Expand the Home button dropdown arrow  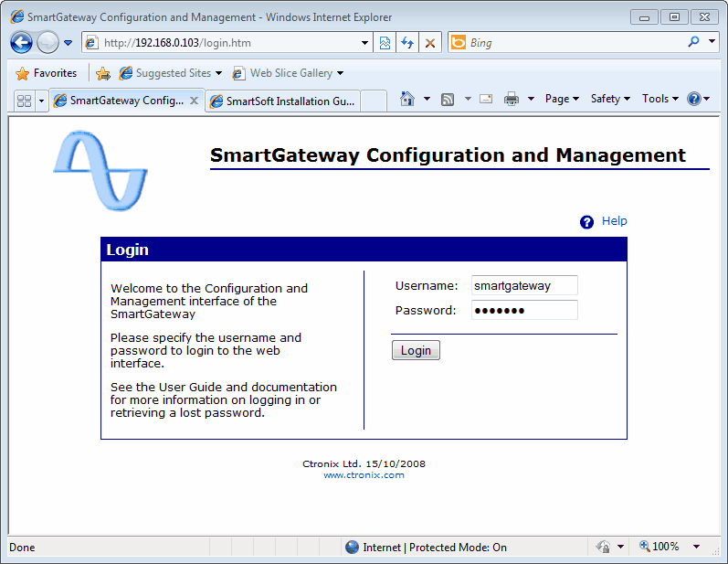427,99
